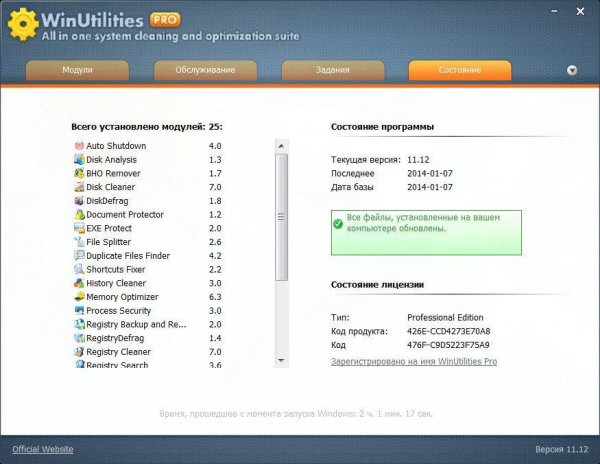Click the WinUtilities gear logo
The height and width of the screenshot is (464, 600).
(23, 24)
